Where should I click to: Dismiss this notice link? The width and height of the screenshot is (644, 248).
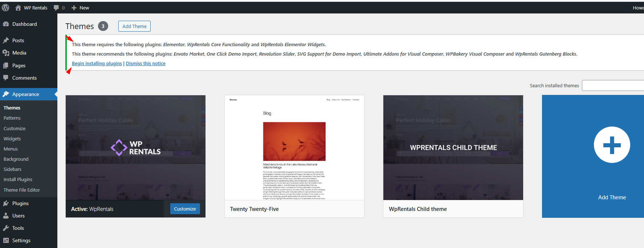(x=146, y=63)
